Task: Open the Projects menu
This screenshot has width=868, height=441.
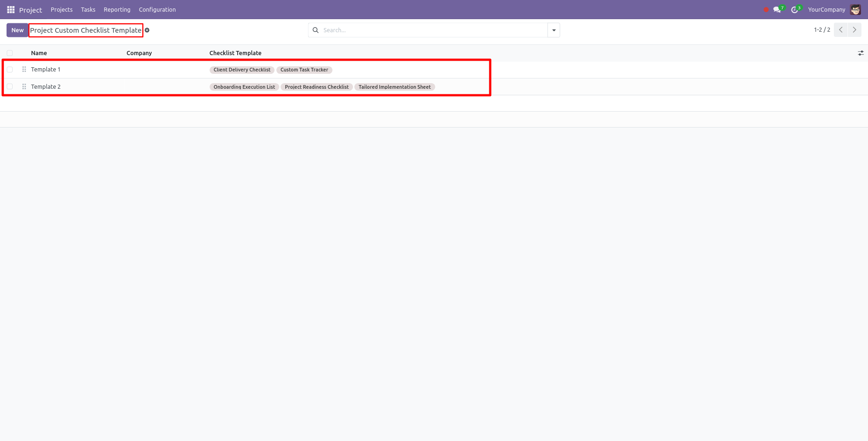Action: pos(62,9)
